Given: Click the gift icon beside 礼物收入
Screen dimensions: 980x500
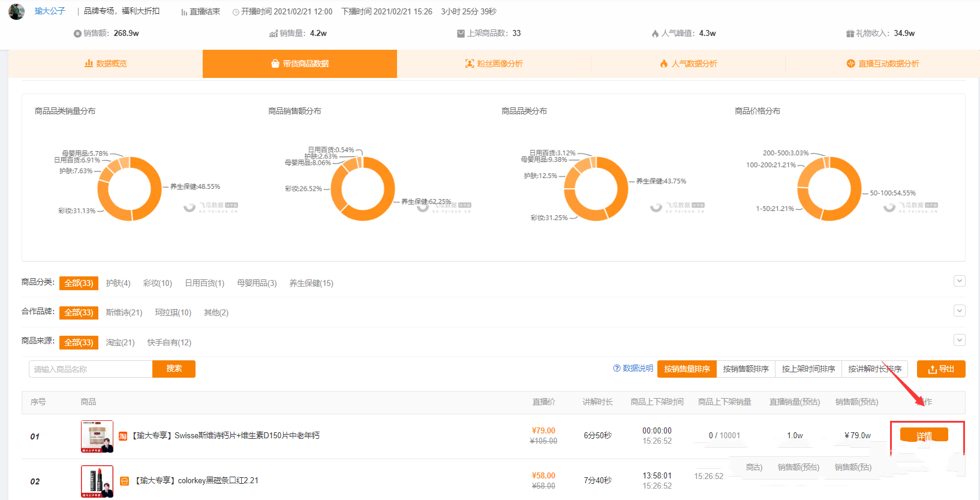Looking at the screenshot, I should point(850,34).
